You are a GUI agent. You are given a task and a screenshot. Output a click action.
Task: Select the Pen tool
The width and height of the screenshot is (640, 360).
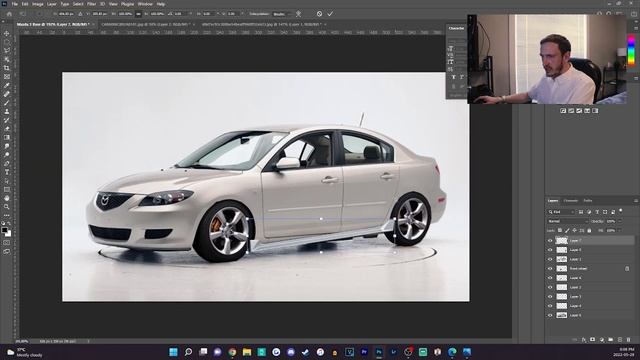(7, 164)
